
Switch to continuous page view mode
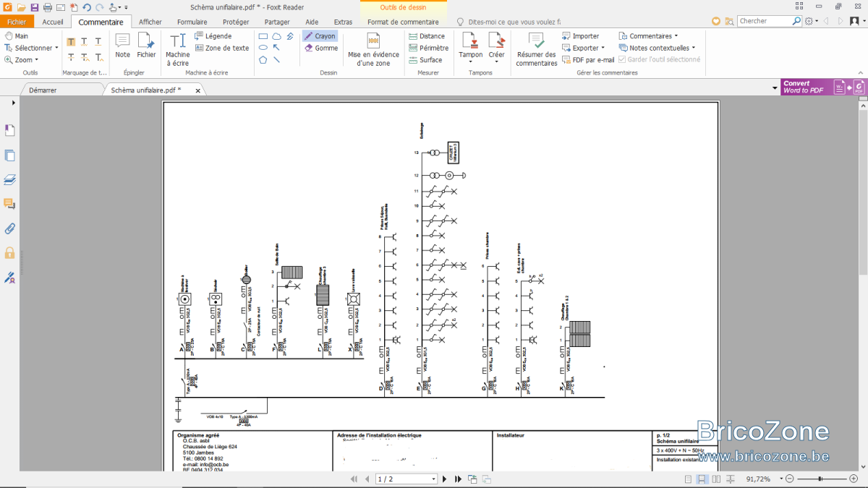702,479
